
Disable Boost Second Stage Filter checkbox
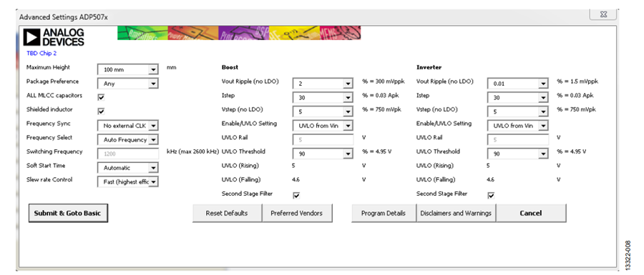pyautogui.click(x=296, y=196)
